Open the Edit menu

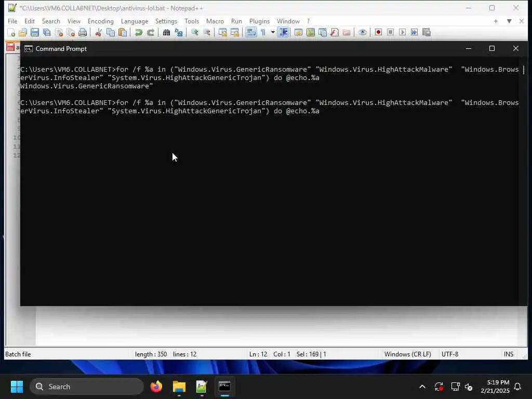30,21
